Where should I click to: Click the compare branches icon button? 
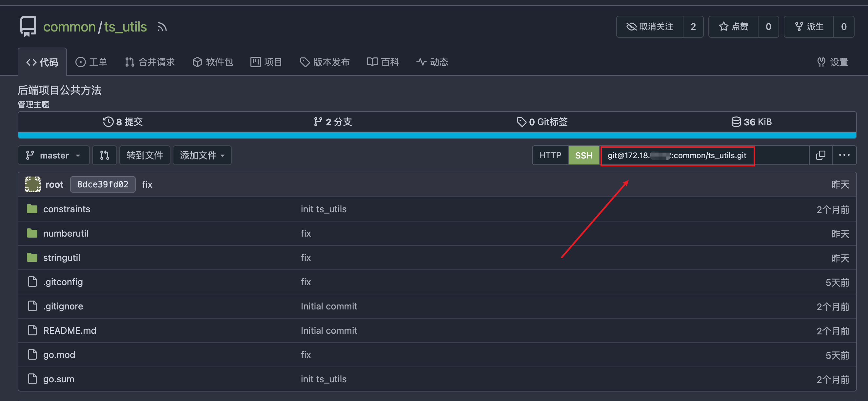[x=105, y=155]
